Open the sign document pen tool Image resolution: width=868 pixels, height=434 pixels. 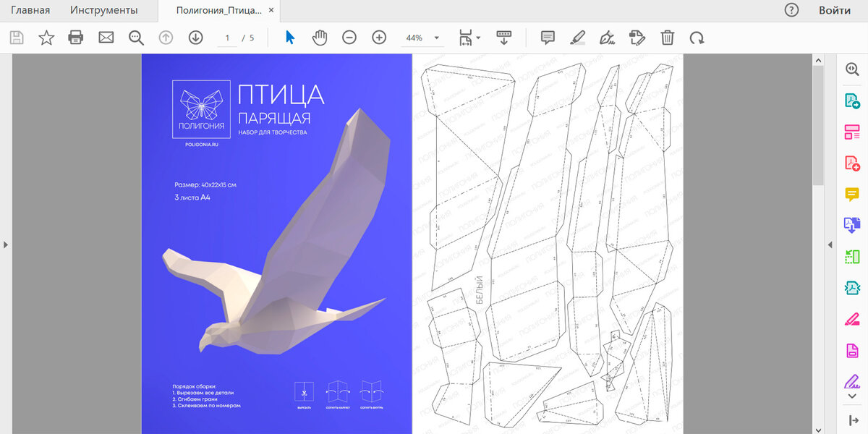pos(608,38)
